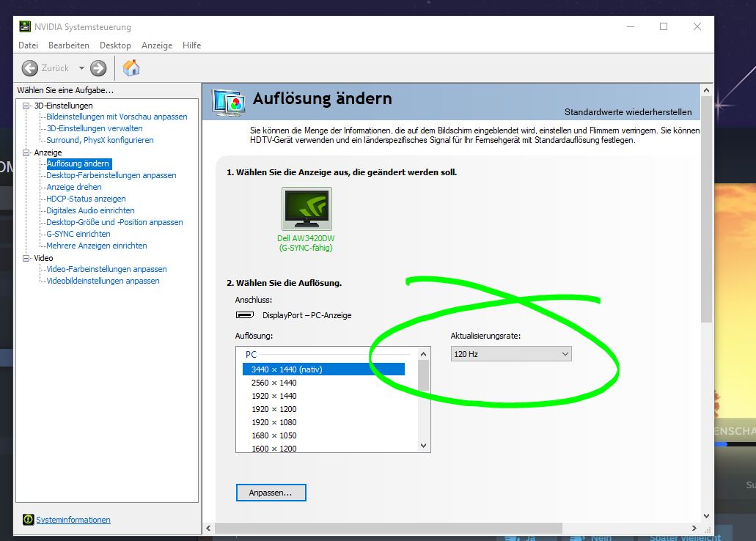Click the Systeminformationen icon
756x541 pixels.
tap(28, 519)
